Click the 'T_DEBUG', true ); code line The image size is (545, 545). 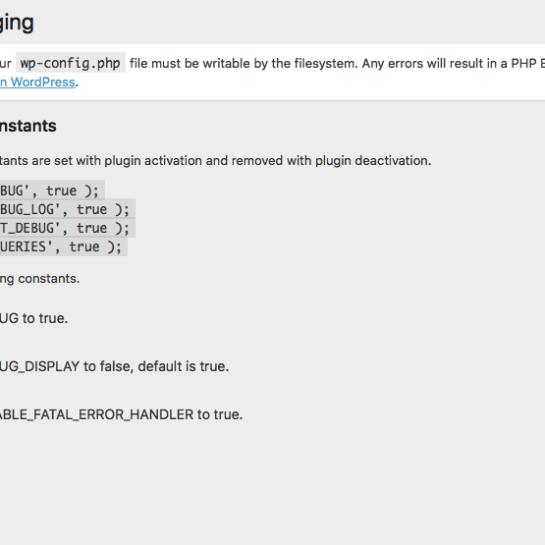pyautogui.click(x=67, y=228)
